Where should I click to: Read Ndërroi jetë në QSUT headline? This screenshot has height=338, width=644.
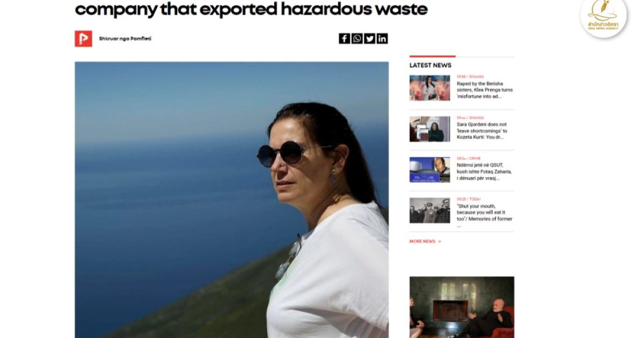[484, 172]
